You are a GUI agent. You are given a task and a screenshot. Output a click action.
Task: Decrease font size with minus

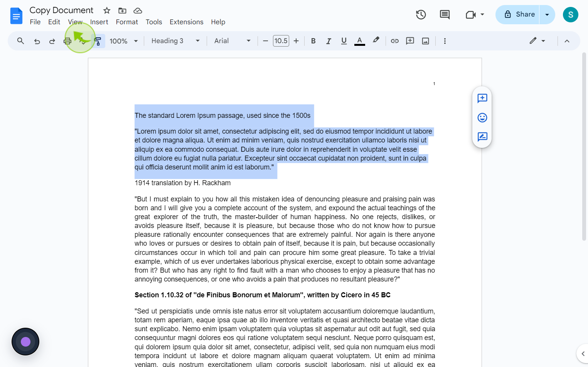(265, 41)
